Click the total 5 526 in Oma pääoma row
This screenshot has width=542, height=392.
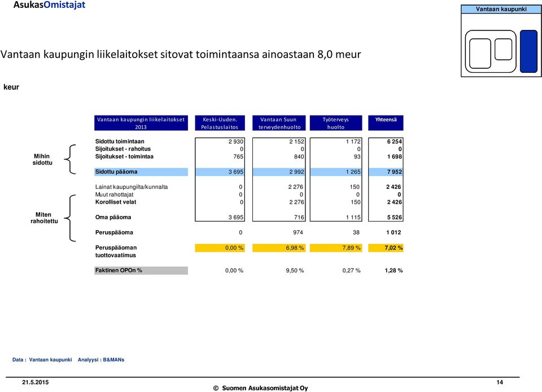(395, 217)
